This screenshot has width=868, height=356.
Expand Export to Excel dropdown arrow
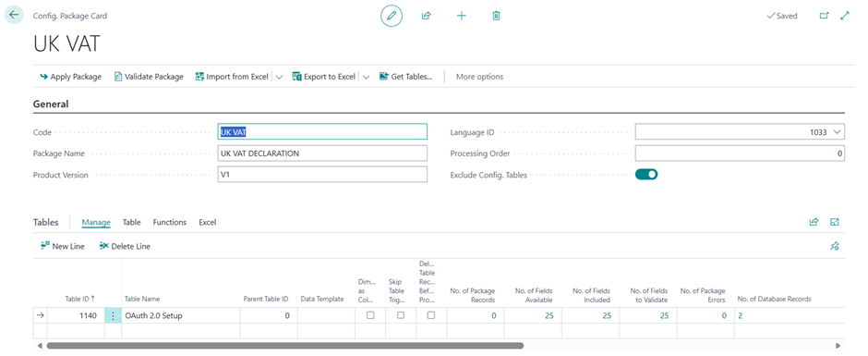pos(366,77)
